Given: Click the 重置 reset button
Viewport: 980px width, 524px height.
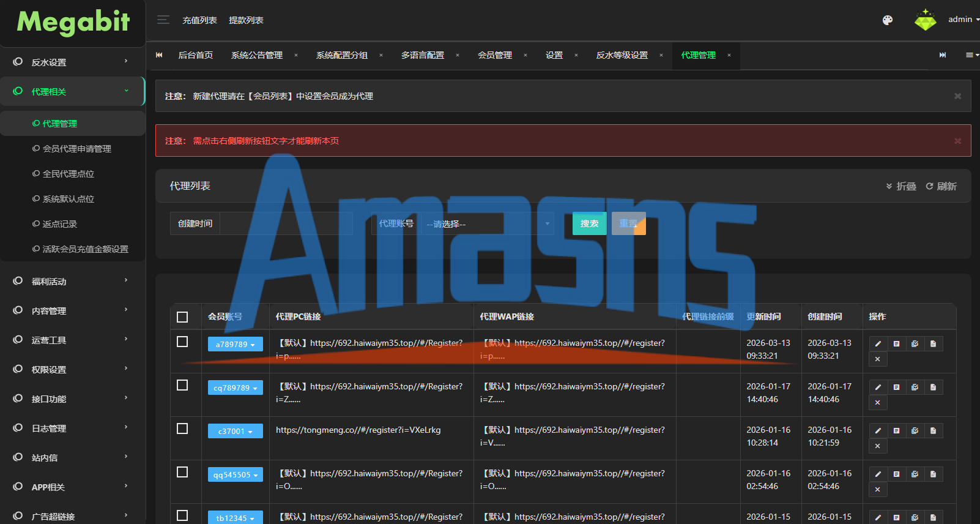Looking at the screenshot, I should (628, 223).
